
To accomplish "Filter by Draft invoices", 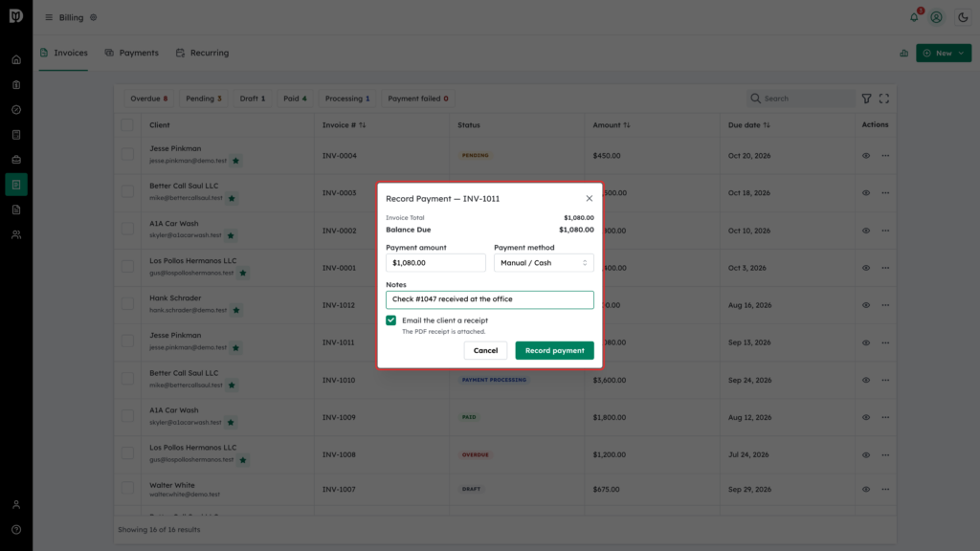I will (x=253, y=99).
